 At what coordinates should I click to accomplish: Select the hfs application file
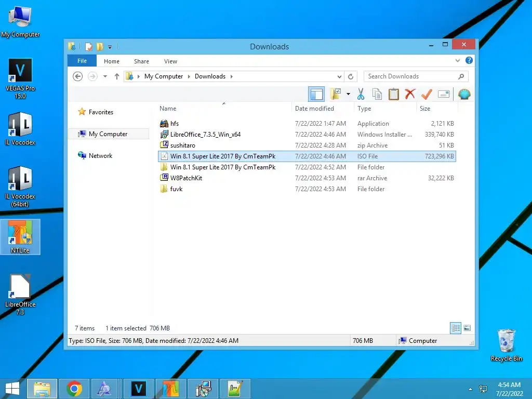tap(307, 124)
